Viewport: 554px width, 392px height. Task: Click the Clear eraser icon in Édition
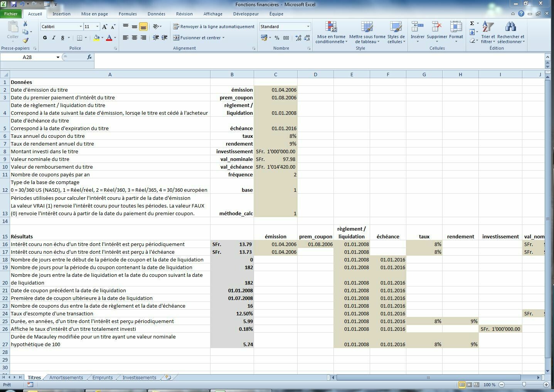[472, 40]
